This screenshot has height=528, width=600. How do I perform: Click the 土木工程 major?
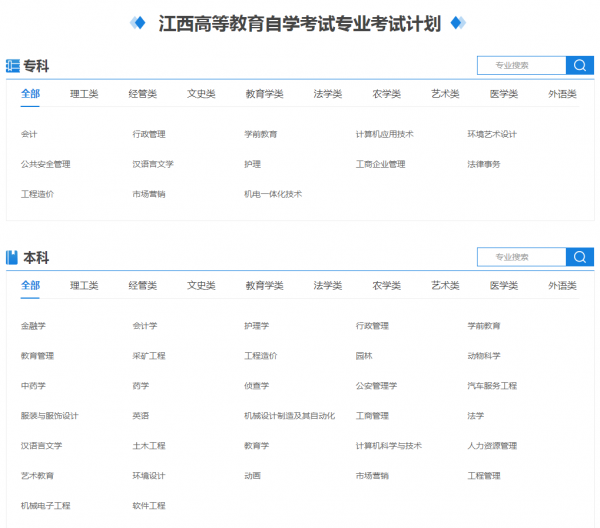tap(149, 446)
